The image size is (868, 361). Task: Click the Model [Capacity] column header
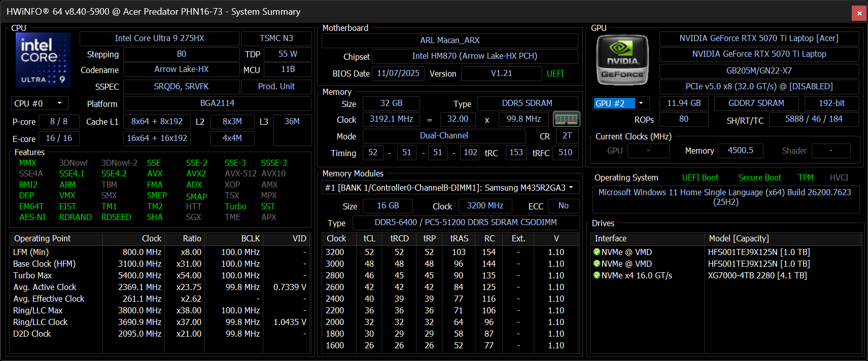[783, 239]
